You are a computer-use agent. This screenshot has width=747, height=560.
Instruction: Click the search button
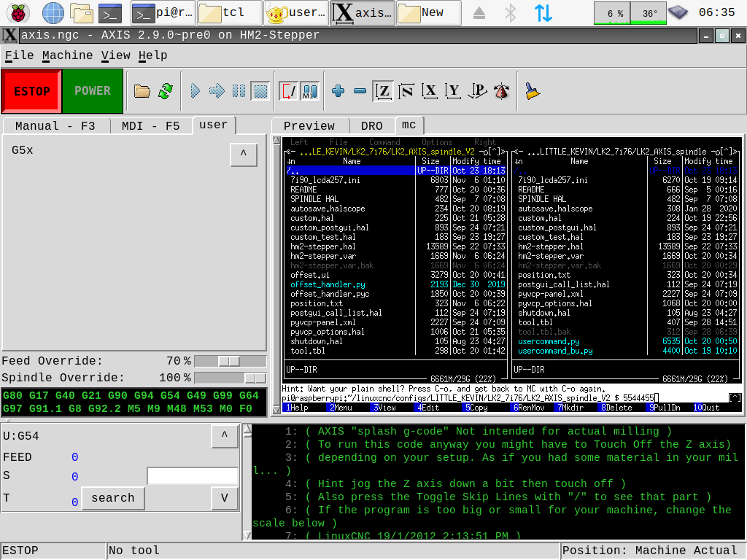(113, 498)
